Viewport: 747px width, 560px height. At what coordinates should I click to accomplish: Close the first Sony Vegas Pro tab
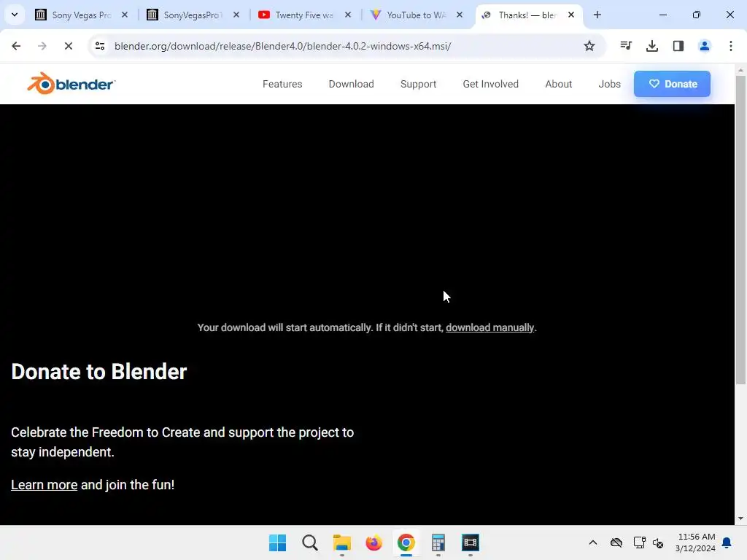(125, 15)
